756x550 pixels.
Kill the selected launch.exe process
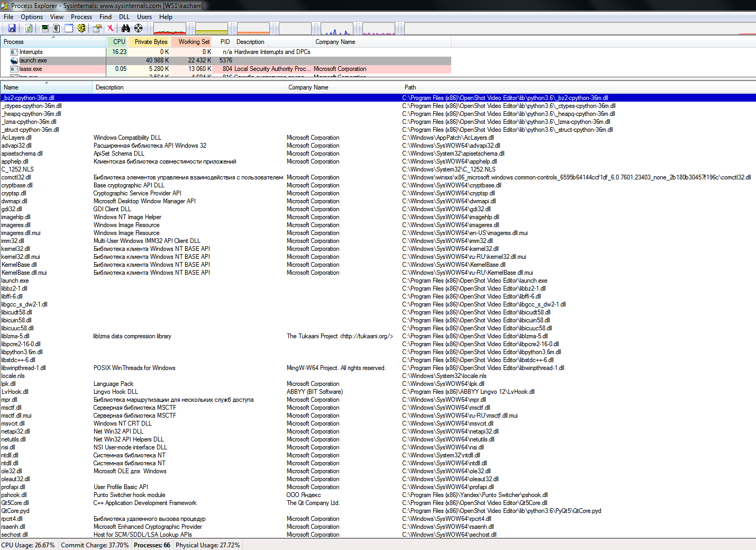click(110, 28)
